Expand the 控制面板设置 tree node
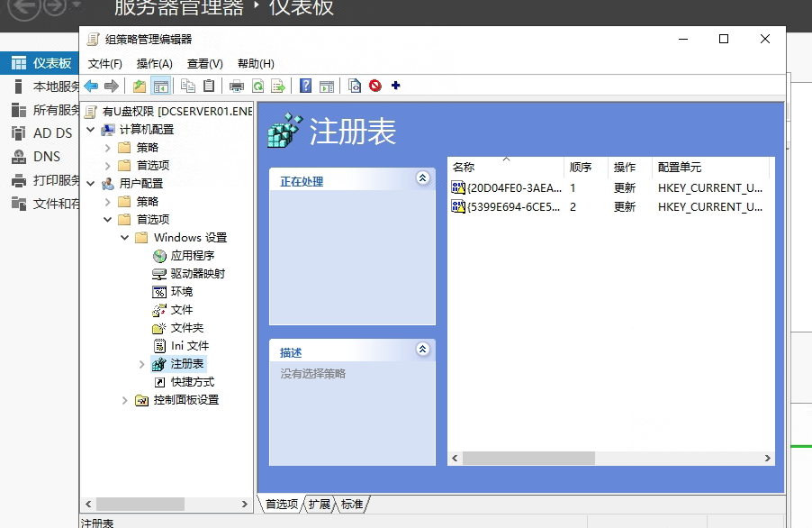 [124, 400]
